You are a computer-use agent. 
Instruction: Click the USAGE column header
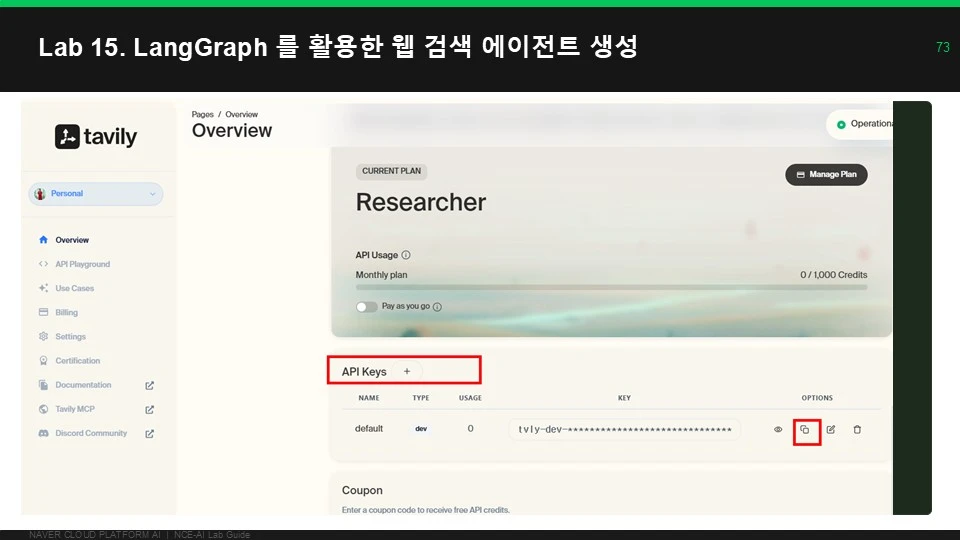[x=470, y=398]
